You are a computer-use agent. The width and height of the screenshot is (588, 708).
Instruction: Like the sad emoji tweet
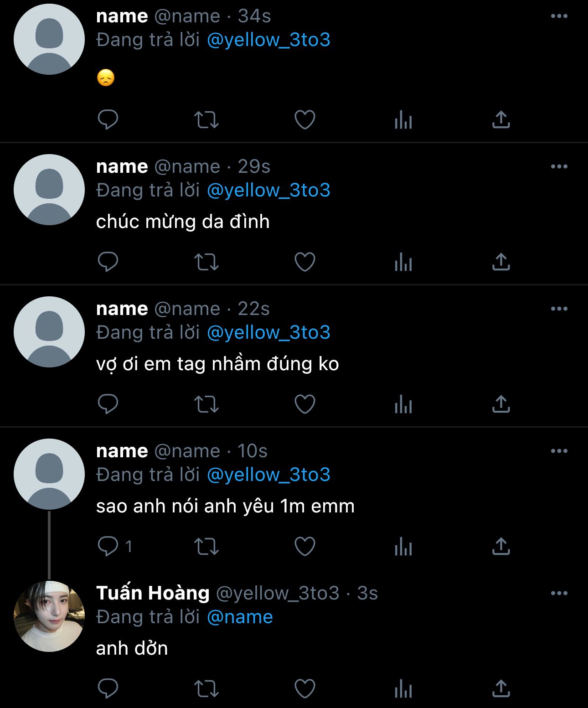[x=305, y=120]
